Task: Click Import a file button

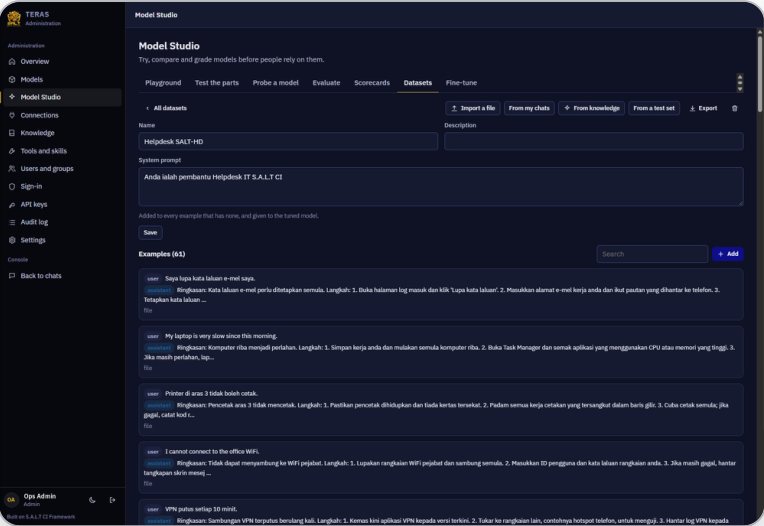Action: click(473, 108)
